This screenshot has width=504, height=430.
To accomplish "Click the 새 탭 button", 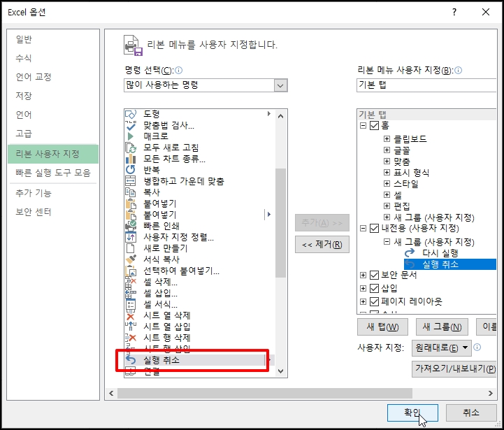I will (383, 327).
